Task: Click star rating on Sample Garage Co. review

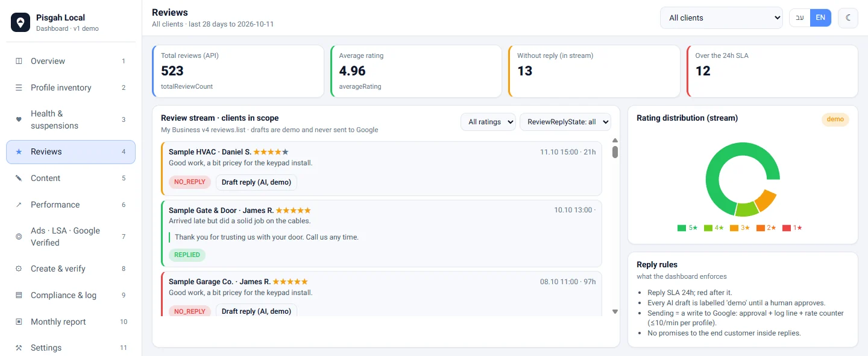Action: [x=291, y=282]
